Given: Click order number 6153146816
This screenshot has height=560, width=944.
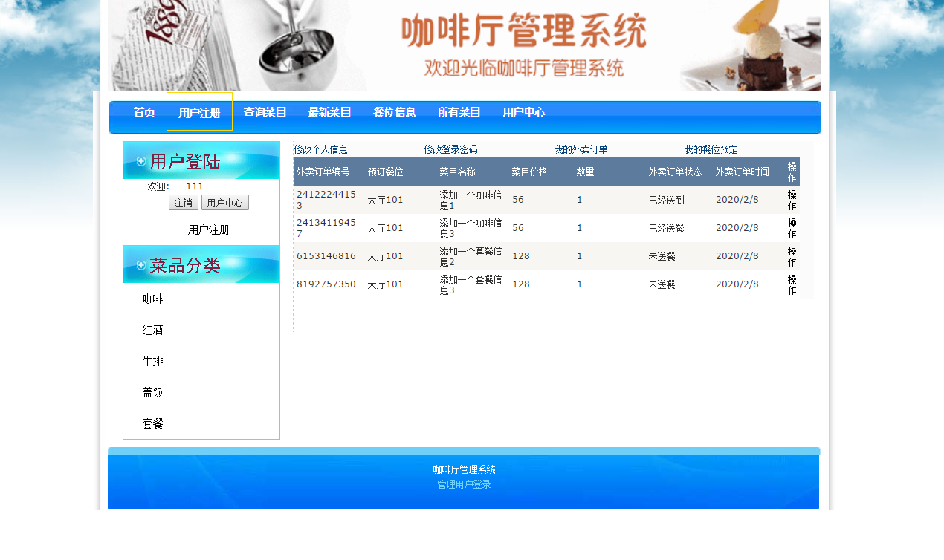Looking at the screenshot, I should tap(326, 256).
